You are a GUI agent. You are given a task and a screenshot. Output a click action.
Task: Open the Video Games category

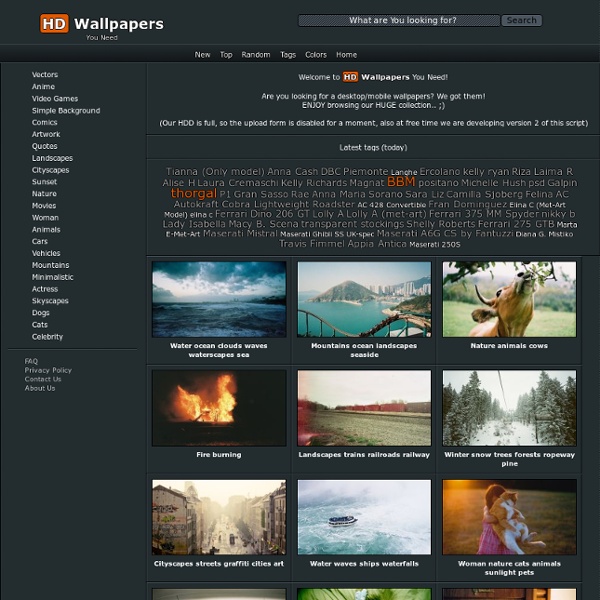(55, 98)
